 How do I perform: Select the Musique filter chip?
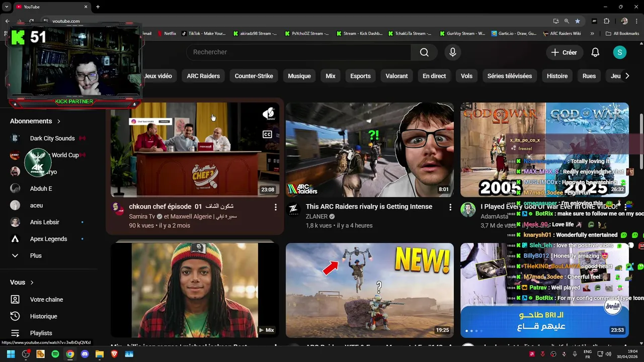pos(299,76)
